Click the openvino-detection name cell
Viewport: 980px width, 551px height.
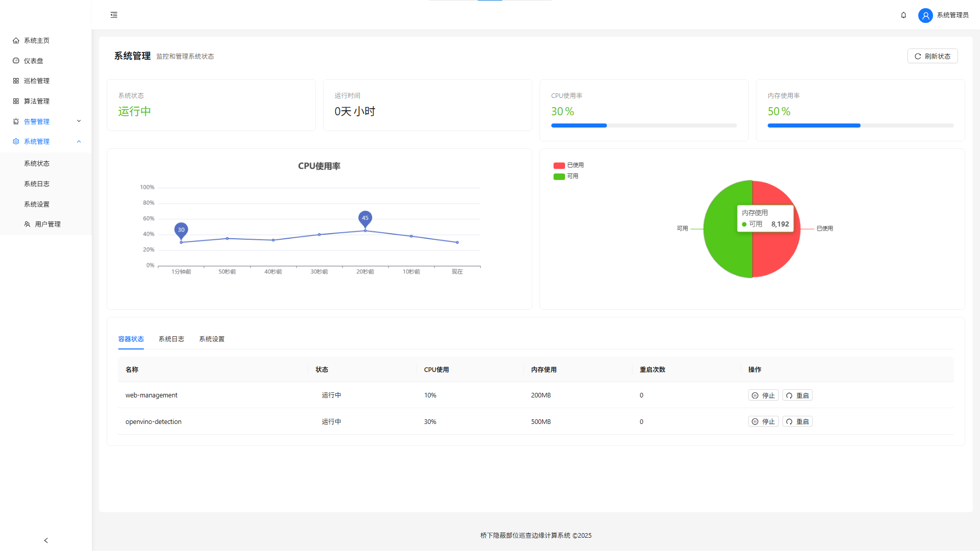tap(154, 421)
